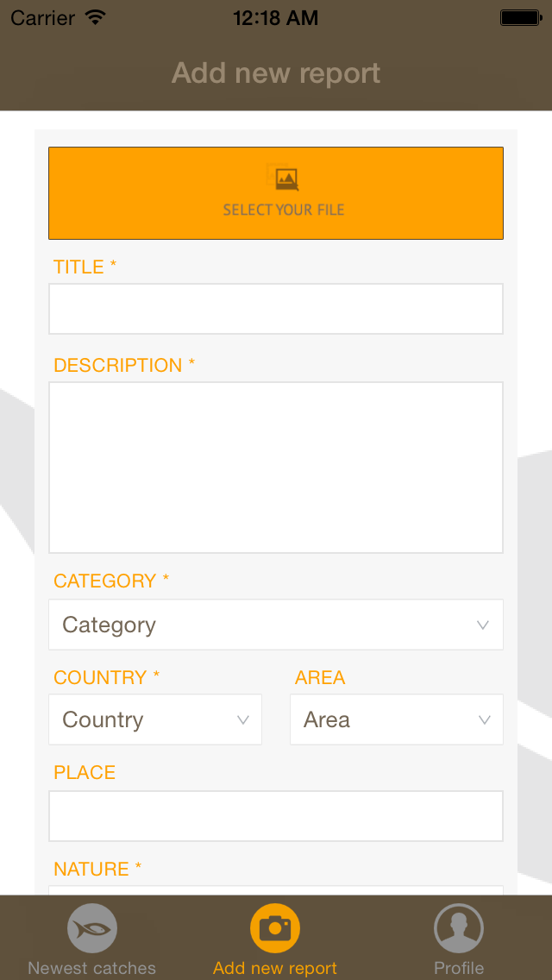Open the Country selection dropdown

155,719
